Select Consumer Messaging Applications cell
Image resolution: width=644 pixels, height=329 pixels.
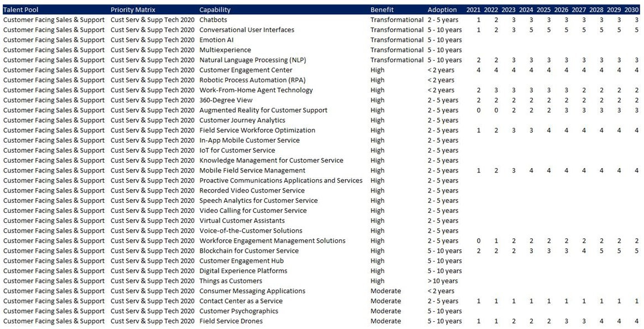(x=253, y=291)
